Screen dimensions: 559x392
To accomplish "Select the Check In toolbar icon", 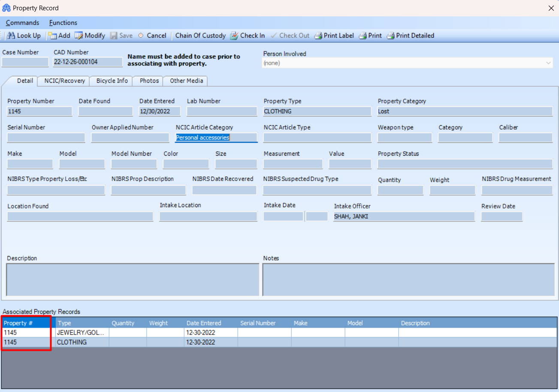I will 248,36.
